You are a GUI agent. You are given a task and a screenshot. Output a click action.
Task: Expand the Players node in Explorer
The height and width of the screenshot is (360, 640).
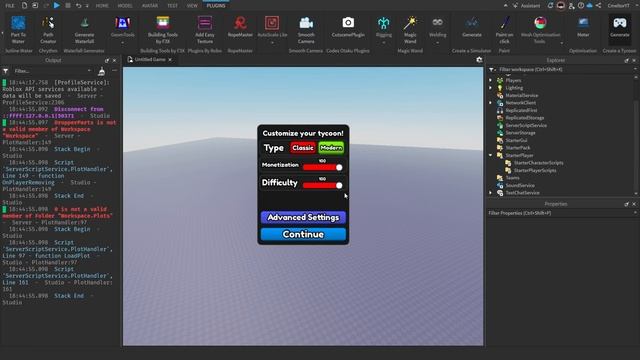tap(491, 80)
